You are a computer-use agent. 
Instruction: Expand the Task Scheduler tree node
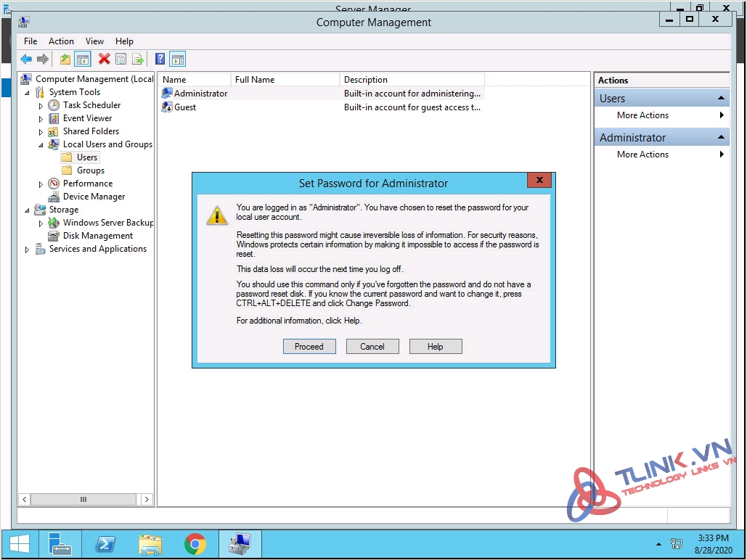[x=41, y=106]
